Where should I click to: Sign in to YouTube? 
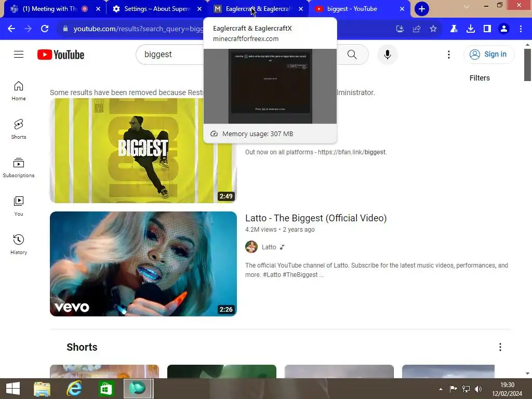click(x=488, y=54)
